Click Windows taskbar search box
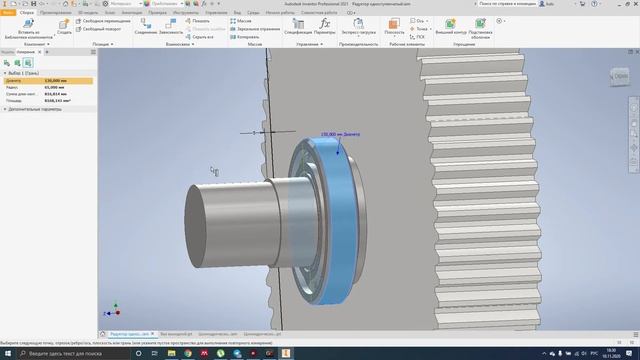Viewport: 640px width, 360px height. 73,353
